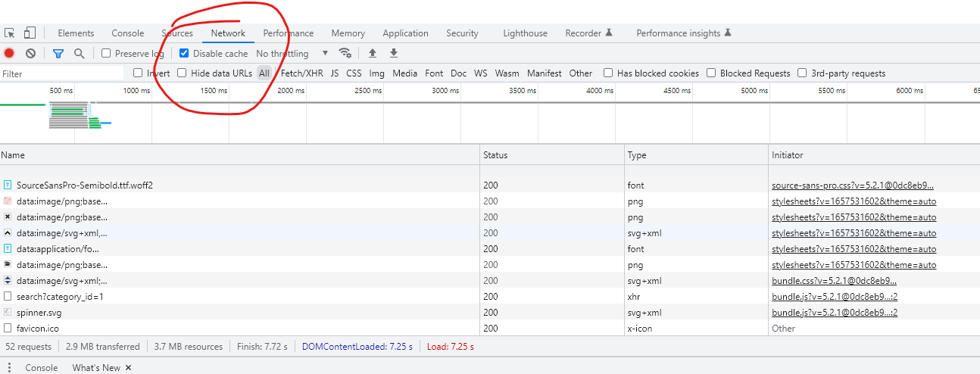The height and width of the screenshot is (374, 980).
Task: Open the Recorder tab
Action: [x=588, y=33]
